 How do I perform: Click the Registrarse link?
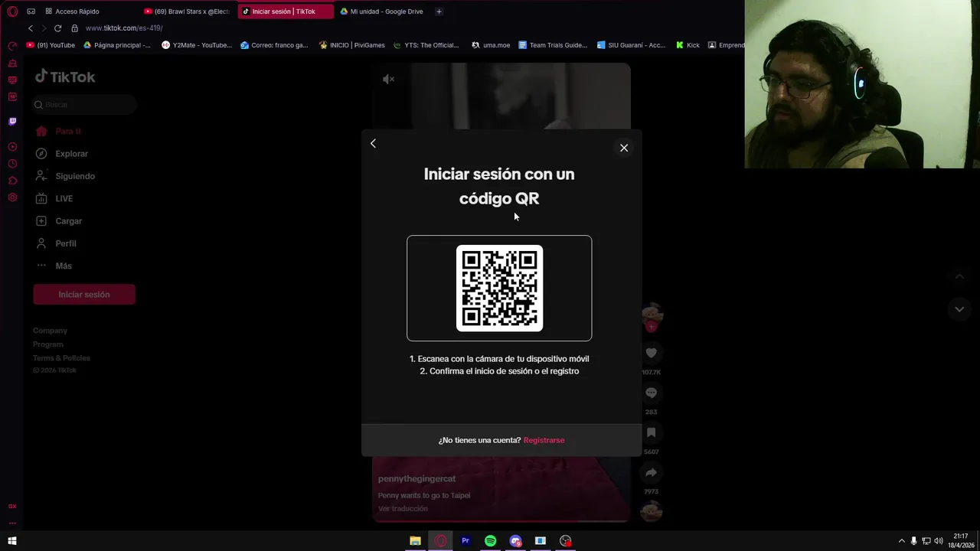(544, 440)
